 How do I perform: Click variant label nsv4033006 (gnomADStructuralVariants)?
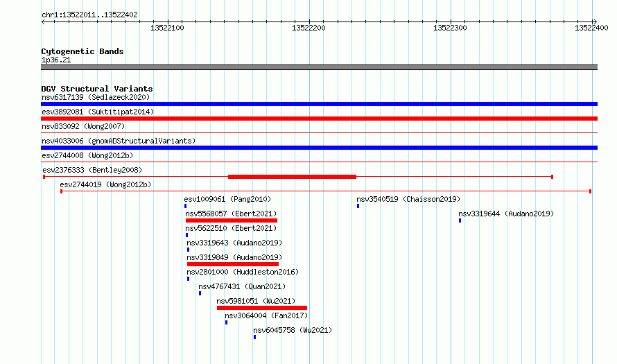(119, 141)
